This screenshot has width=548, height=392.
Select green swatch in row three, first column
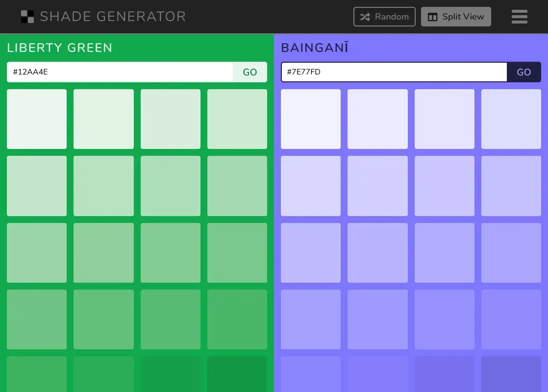(37, 253)
